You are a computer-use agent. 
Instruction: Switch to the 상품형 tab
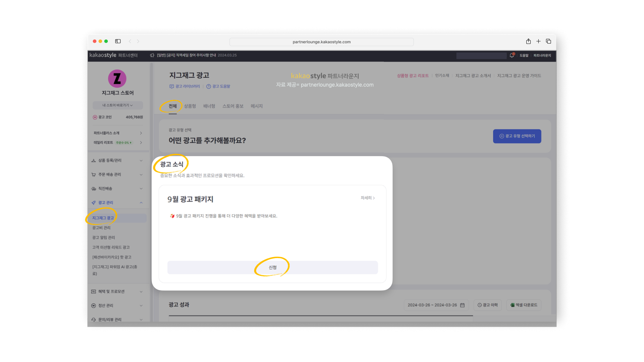pyautogui.click(x=190, y=106)
